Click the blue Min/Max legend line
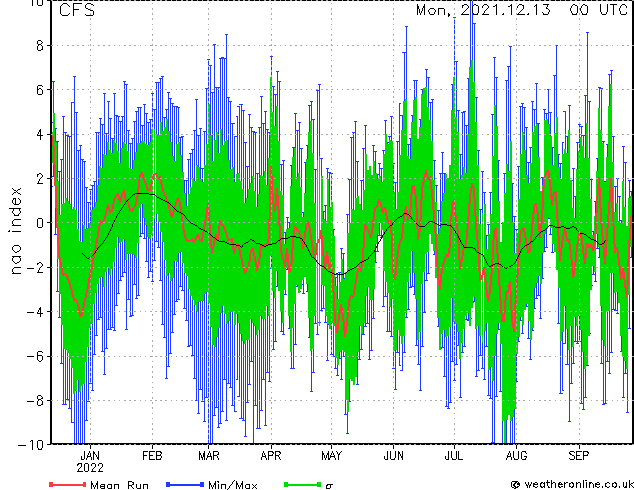Image resolution: width=634 pixels, height=490 pixels. coord(185,484)
